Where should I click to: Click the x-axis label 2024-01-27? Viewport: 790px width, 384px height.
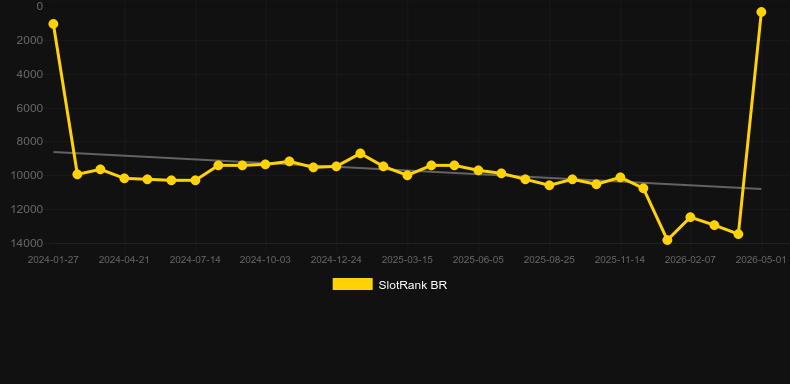(x=53, y=260)
